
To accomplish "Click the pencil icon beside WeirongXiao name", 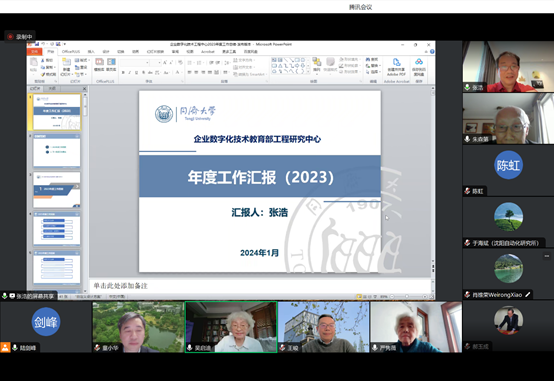I will pyautogui.click(x=528, y=294).
